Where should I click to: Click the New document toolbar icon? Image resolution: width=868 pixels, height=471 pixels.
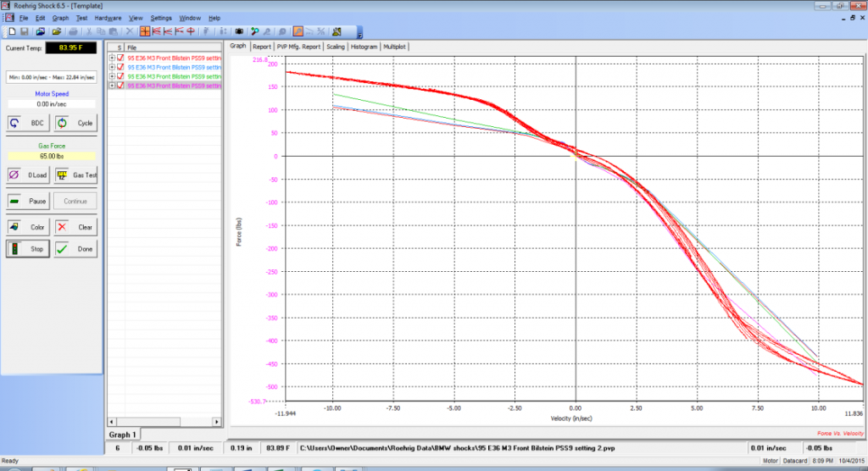pyautogui.click(x=12, y=31)
